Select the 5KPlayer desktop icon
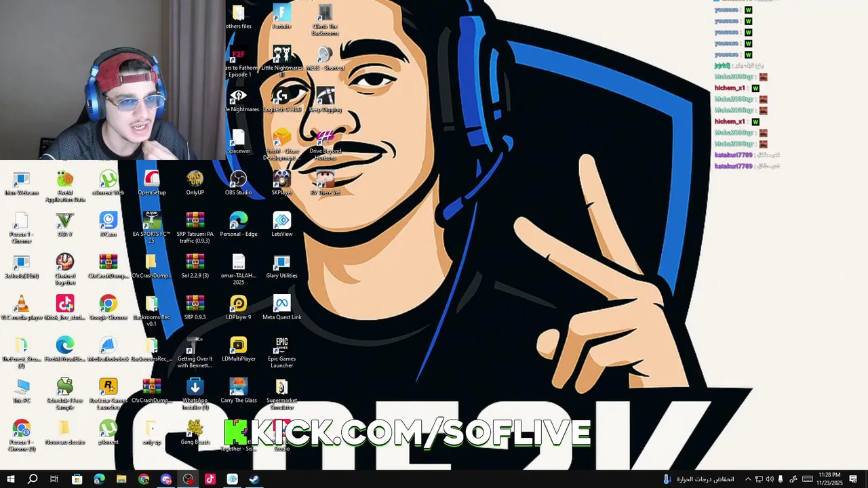Image resolution: width=868 pixels, height=488 pixels. pos(282,184)
